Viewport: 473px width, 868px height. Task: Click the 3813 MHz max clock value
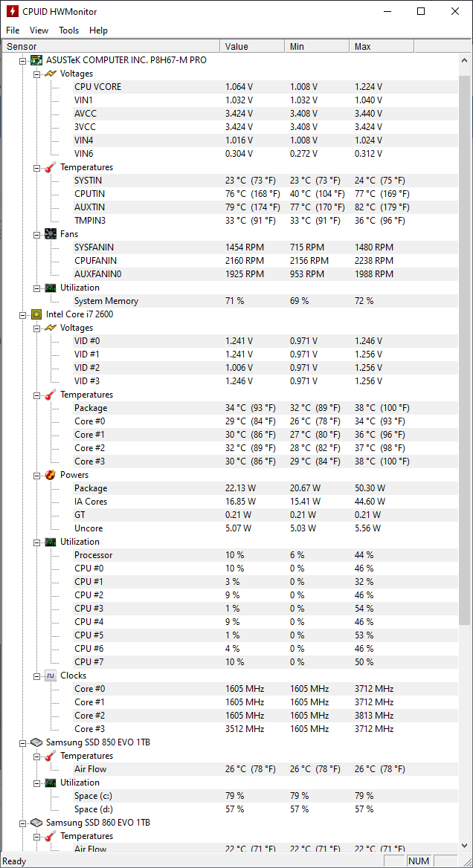pyautogui.click(x=374, y=716)
